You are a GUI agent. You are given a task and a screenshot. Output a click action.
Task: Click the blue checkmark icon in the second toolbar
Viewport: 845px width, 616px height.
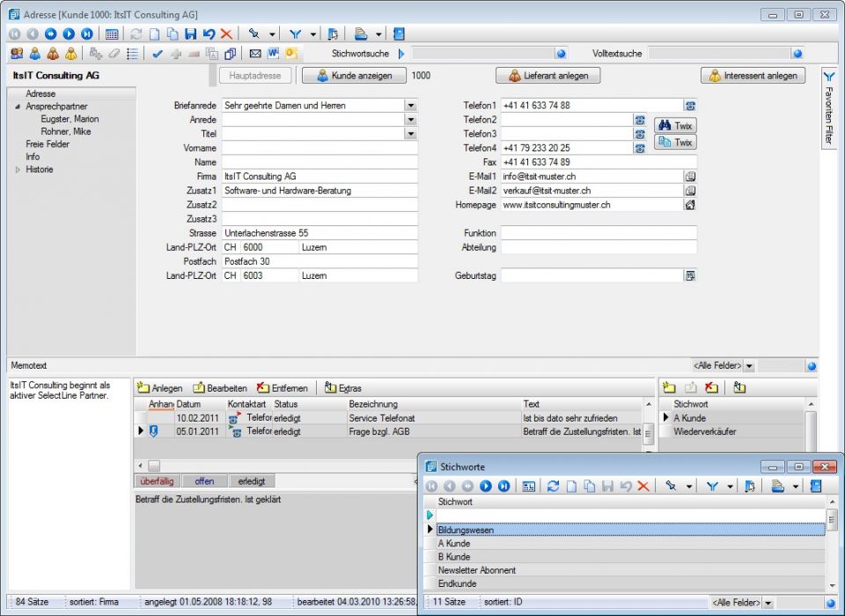(x=158, y=54)
